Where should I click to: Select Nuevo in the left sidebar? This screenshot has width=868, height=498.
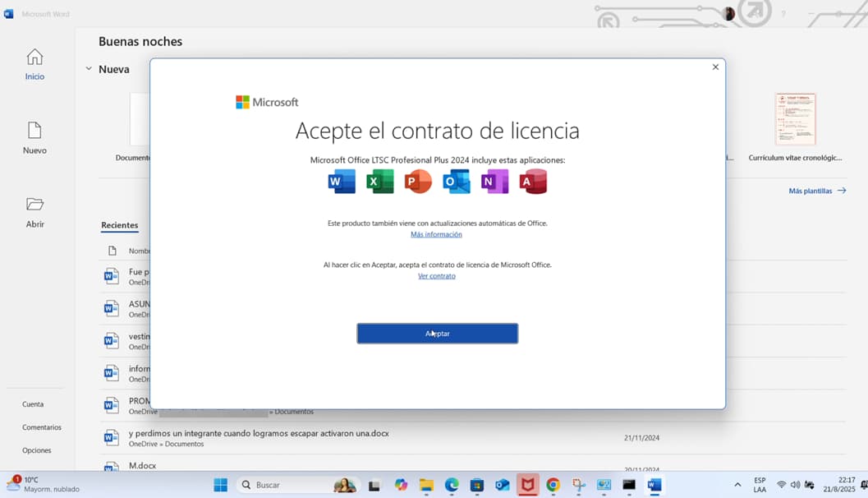point(34,138)
